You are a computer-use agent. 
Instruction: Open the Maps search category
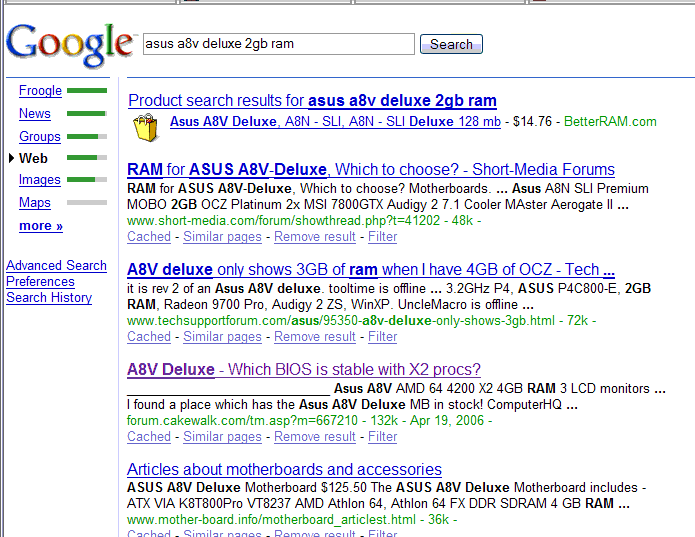(x=35, y=202)
